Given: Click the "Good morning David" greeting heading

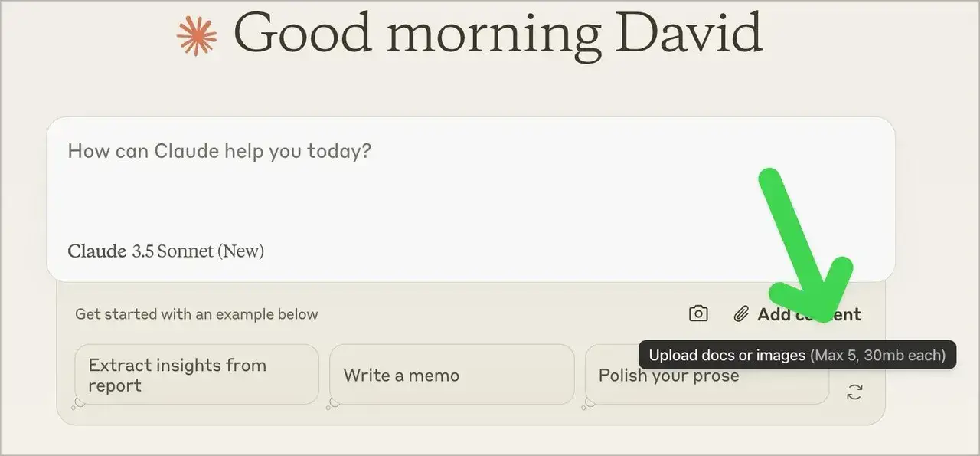Looking at the screenshot, I should (497, 34).
